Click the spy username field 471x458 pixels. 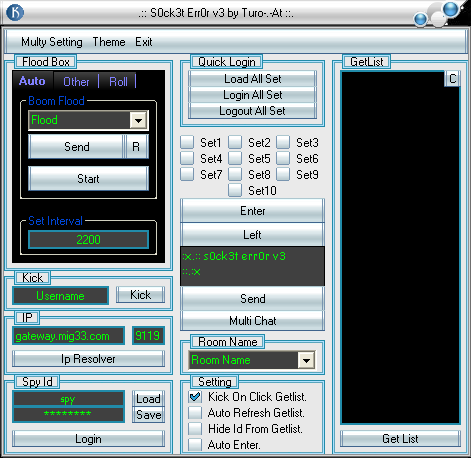pyautogui.click(x=68, y=399)
